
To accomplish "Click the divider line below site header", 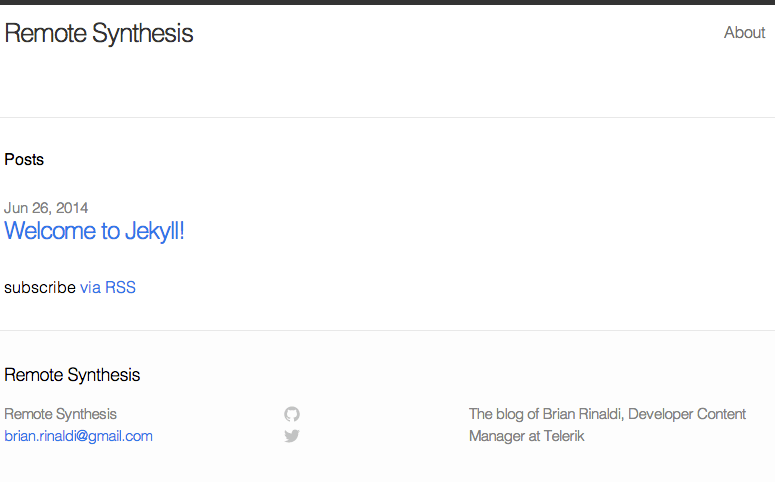I will tap(388, 117).
